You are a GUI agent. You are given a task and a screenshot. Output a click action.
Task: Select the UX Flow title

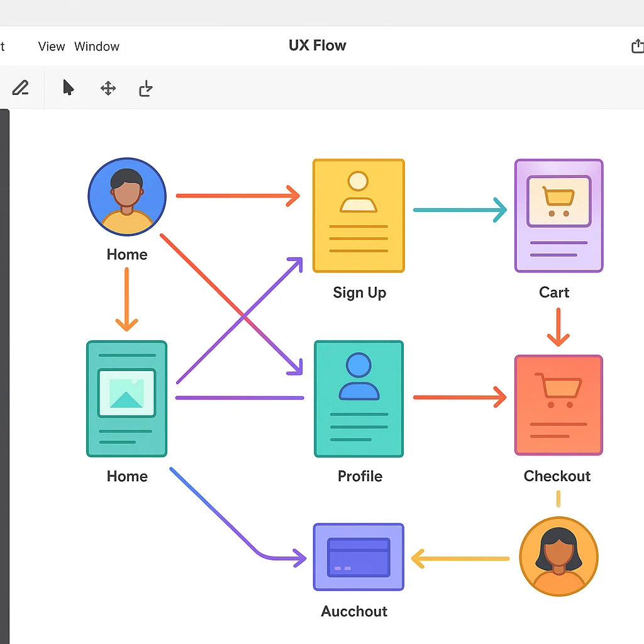[317, 45]
